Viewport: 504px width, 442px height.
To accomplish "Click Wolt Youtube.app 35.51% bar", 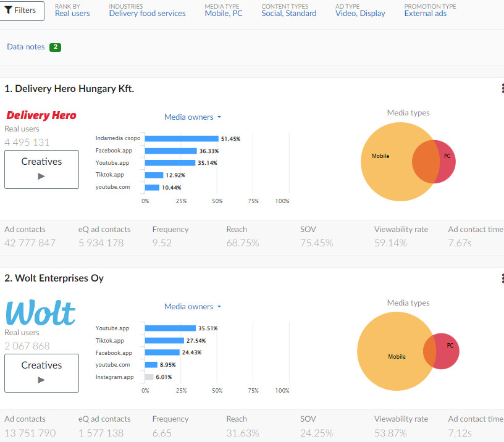I will tap(170, 328).
